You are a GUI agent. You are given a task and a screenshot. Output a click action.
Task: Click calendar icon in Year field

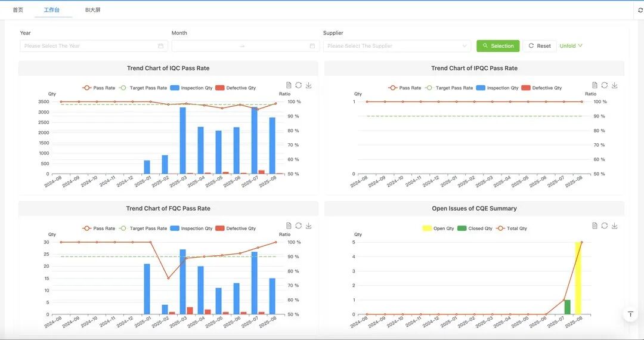point(160,46)
